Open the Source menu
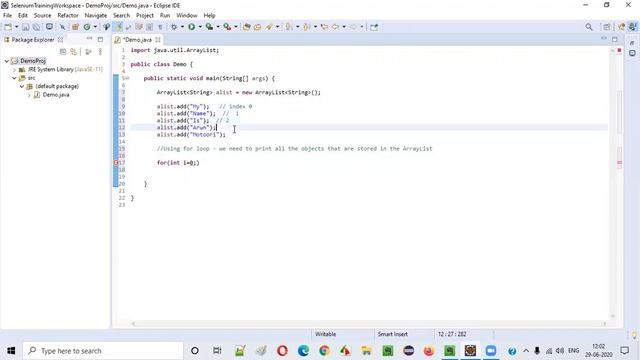The width and height of the screenshot is (640, 360). coord(42,16)
